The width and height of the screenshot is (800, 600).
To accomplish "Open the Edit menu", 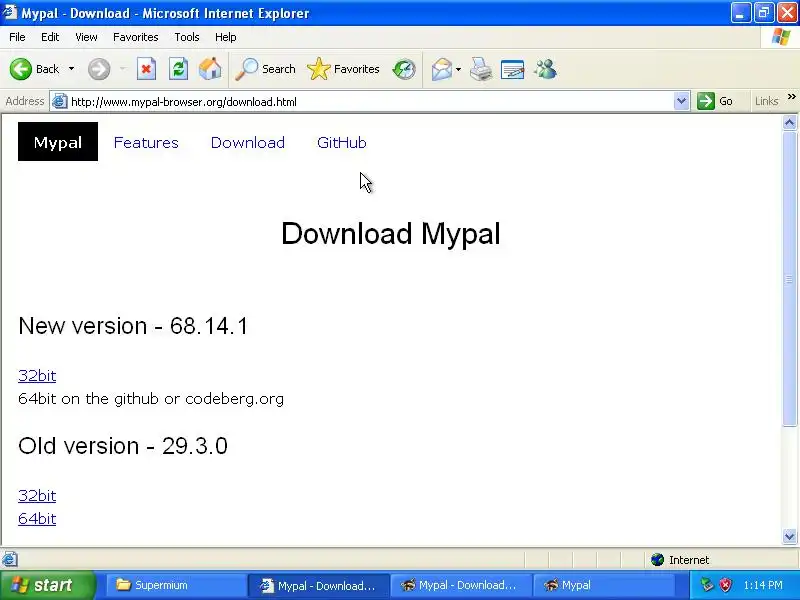I will pos(50,37).
